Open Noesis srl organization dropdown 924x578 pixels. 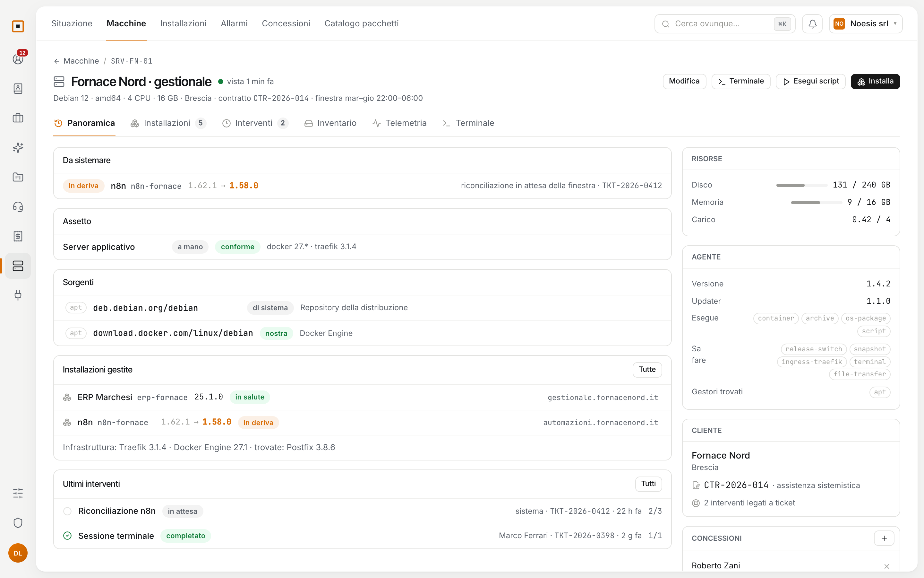tap(866, 24)
